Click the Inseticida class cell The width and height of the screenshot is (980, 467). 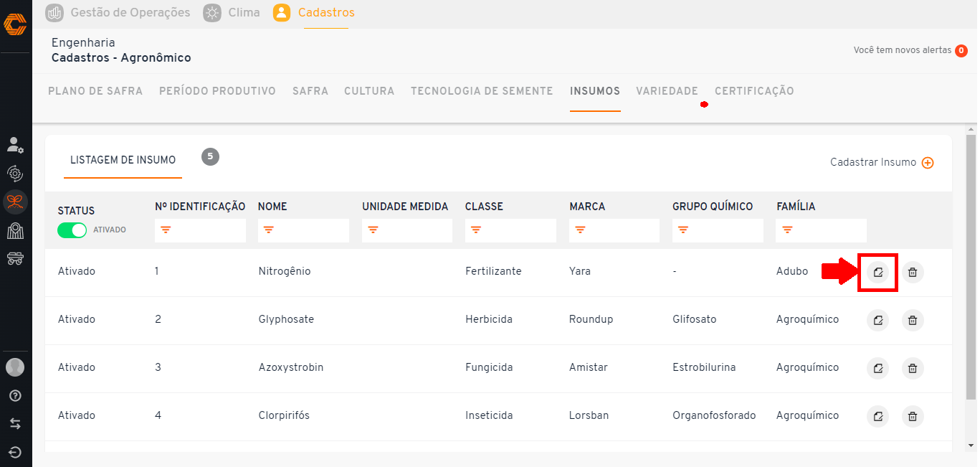[x=489, y=416]
